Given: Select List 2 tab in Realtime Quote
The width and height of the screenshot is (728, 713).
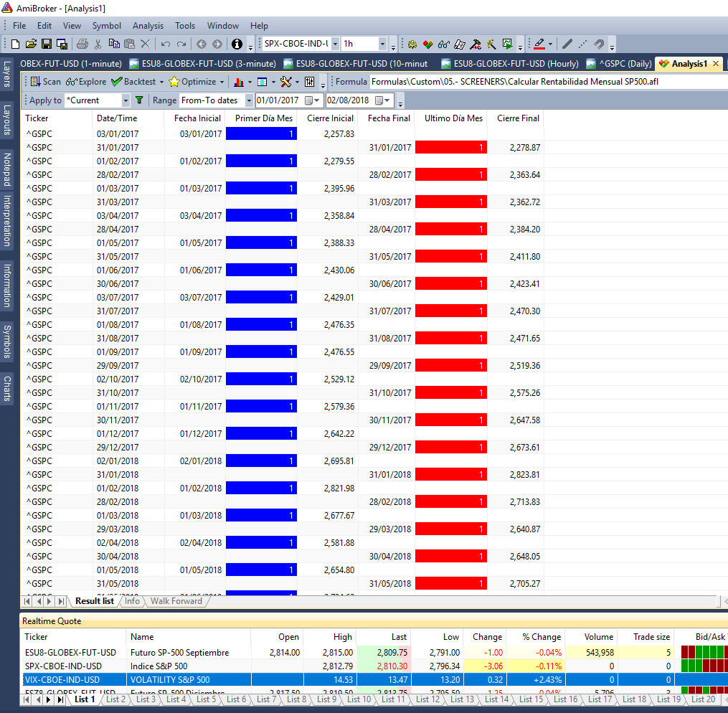Looking at the screenshot, I should point(115,699).
